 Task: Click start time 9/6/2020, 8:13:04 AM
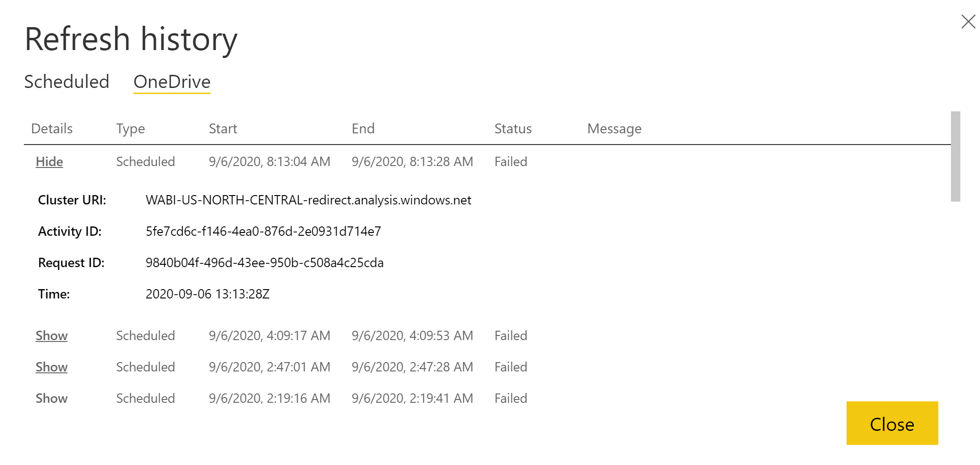point(270,162)
